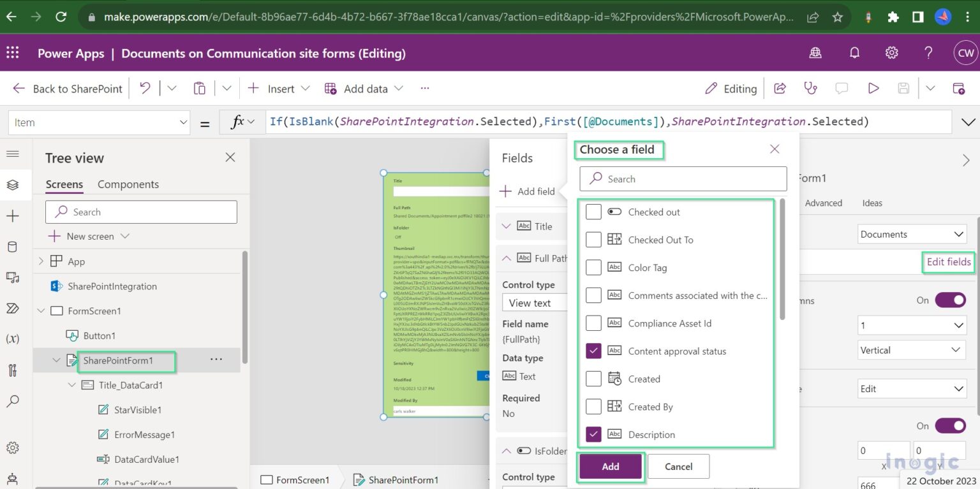This screenshot has width=980, height=489.
Task: Type in the Choose a field search box
Action: [x=683, y=179]
